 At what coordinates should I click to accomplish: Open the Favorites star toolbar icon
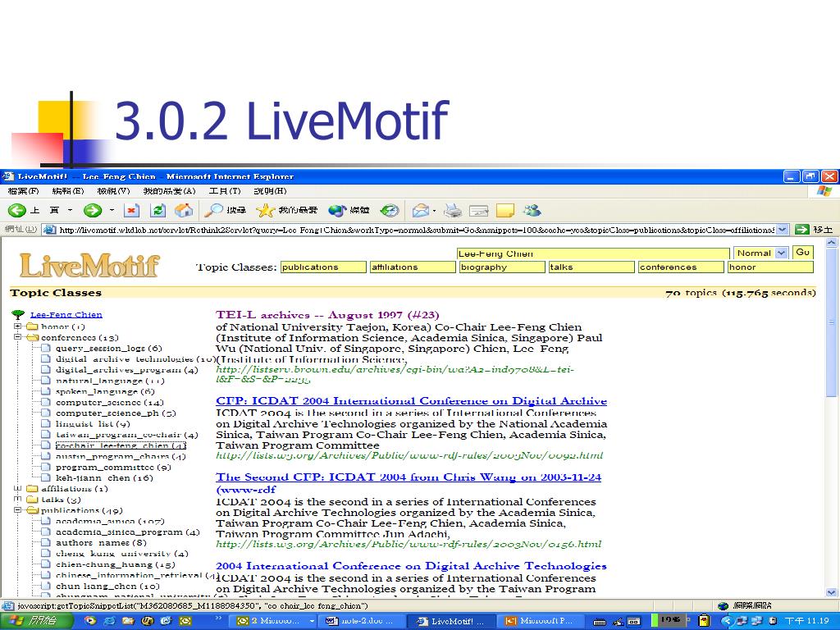[265, 211]
